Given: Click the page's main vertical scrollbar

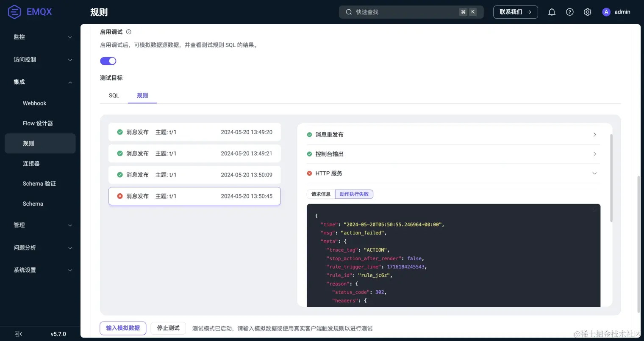Looking at the screenshot, I should pos(639,244).
